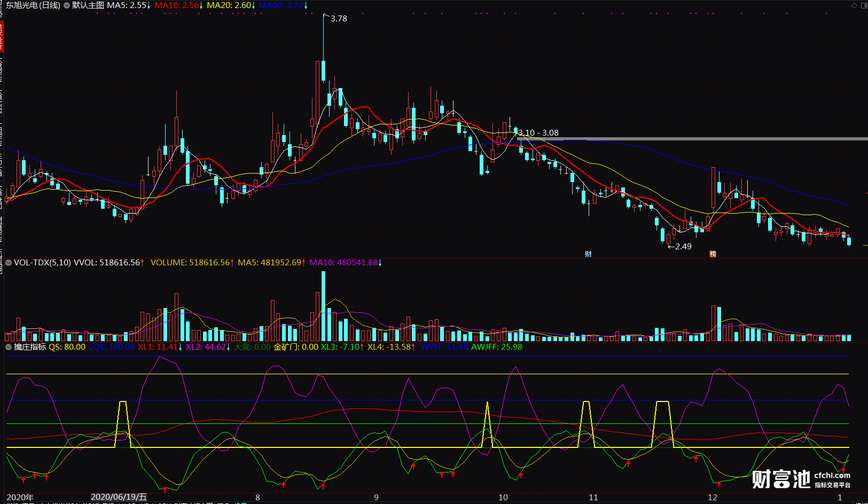Click the 2020/06/19/五 date label
Viewport: 868px width, 504px height.
coord(119,497)
